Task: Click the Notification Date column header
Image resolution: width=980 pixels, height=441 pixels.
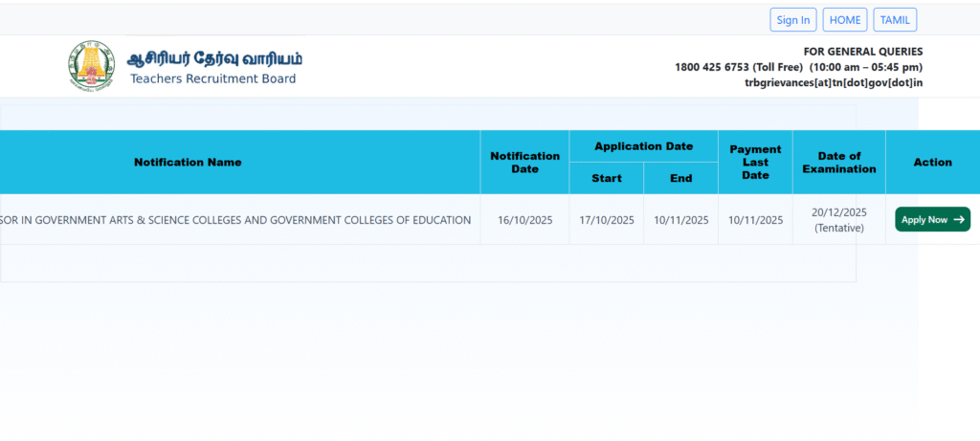Action: coord(524,163)
